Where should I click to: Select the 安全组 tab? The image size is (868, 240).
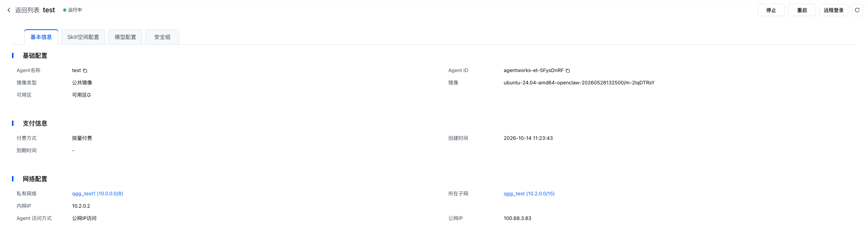162,37
